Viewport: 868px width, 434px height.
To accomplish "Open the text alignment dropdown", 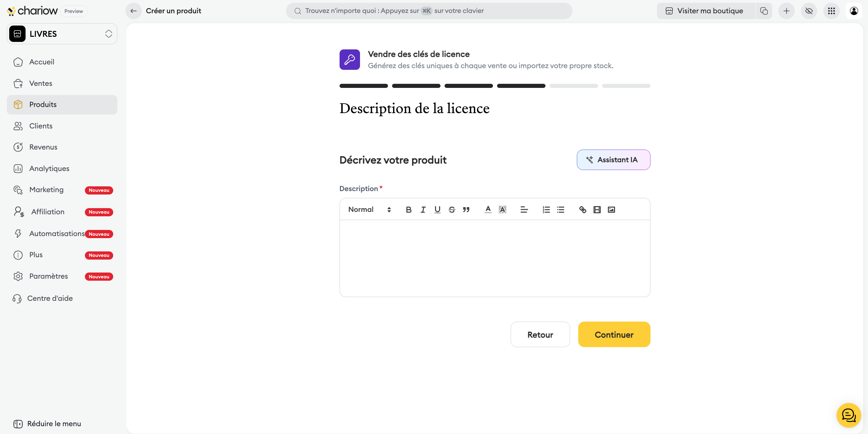I will pyautogui.click(x=524, y=210).
